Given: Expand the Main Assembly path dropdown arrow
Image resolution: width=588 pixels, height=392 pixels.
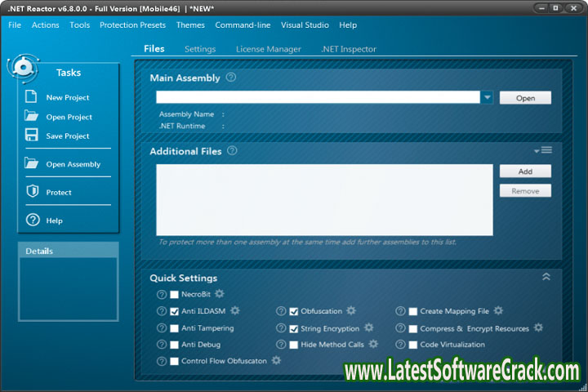Looking at the screenshot, I should click(488, 97).
